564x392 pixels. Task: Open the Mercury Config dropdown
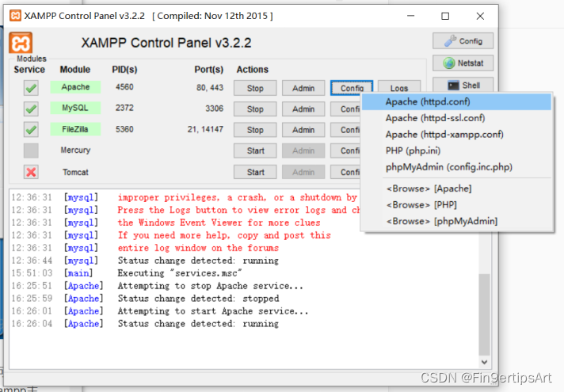coord(345,150)
